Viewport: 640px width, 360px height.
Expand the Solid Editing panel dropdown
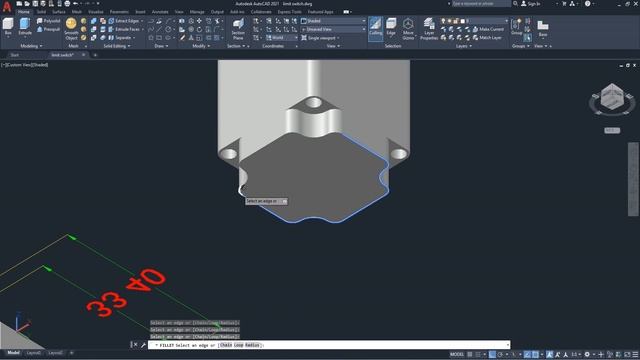[117, 46]
